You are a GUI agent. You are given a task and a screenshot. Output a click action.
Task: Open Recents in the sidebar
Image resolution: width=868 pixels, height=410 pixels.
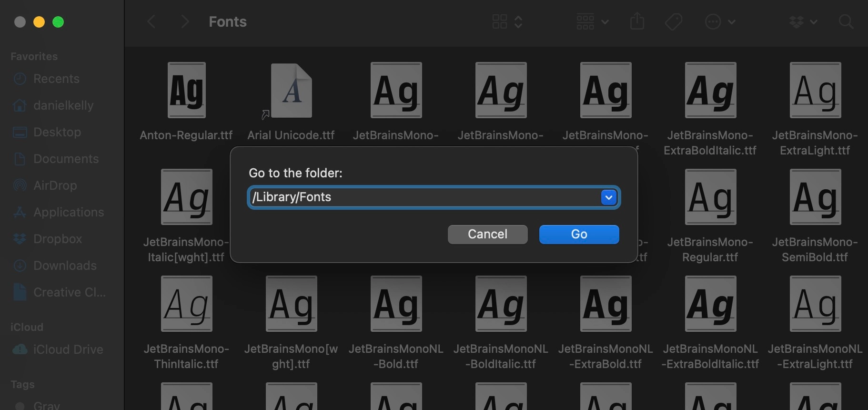[x=56, y=79]
